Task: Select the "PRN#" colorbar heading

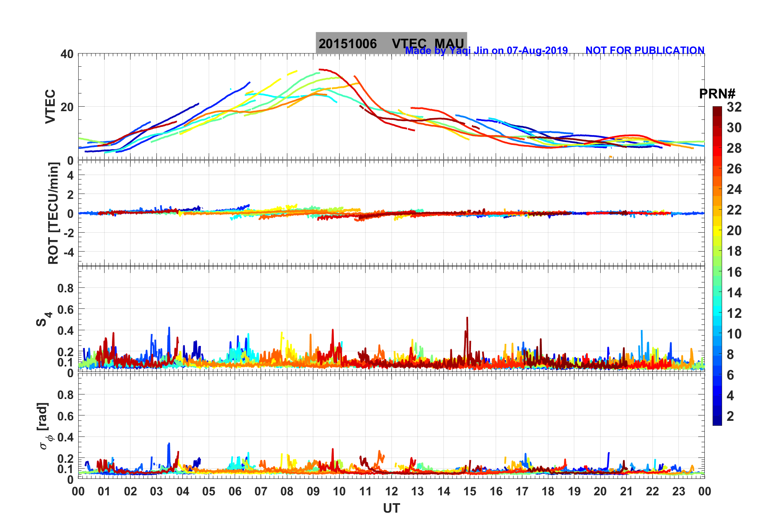Action: 717,94
